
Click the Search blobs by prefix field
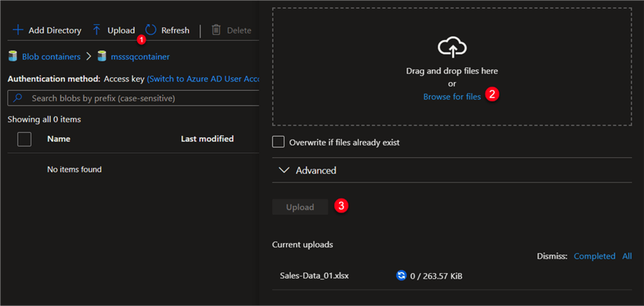[x=136, y=98]
